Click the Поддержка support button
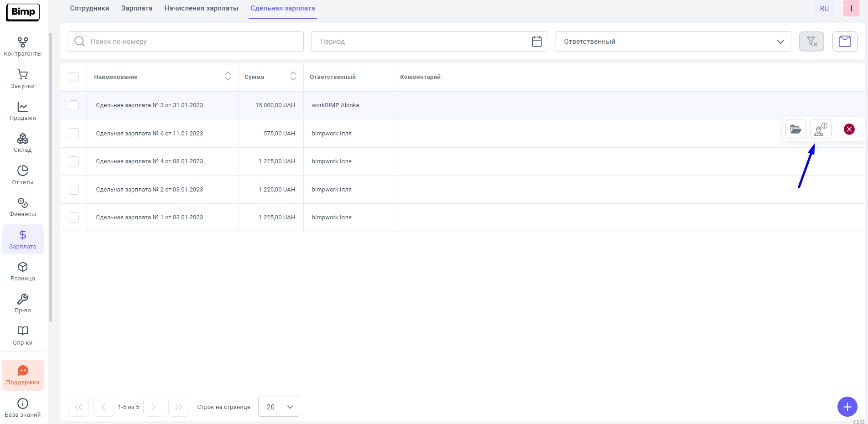Image resolution: width=868 pixels, height=424 pixels. tap(22, 375)
